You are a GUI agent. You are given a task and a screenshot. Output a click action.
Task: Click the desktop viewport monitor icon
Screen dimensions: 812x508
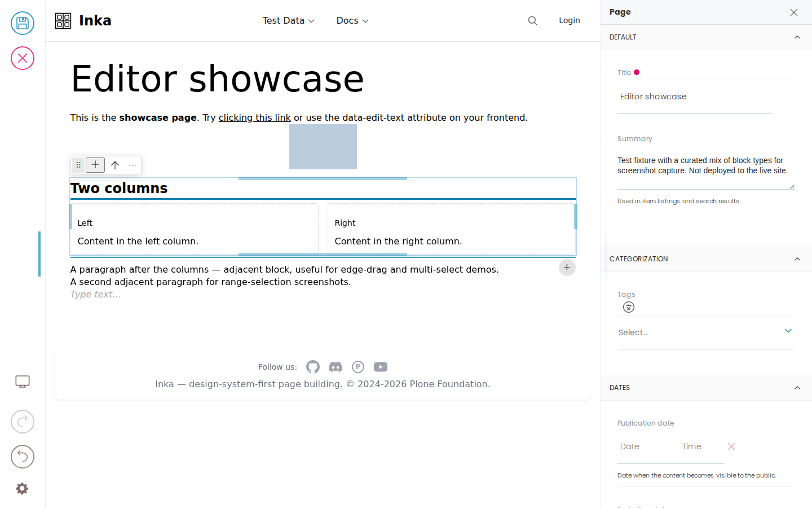23,382
